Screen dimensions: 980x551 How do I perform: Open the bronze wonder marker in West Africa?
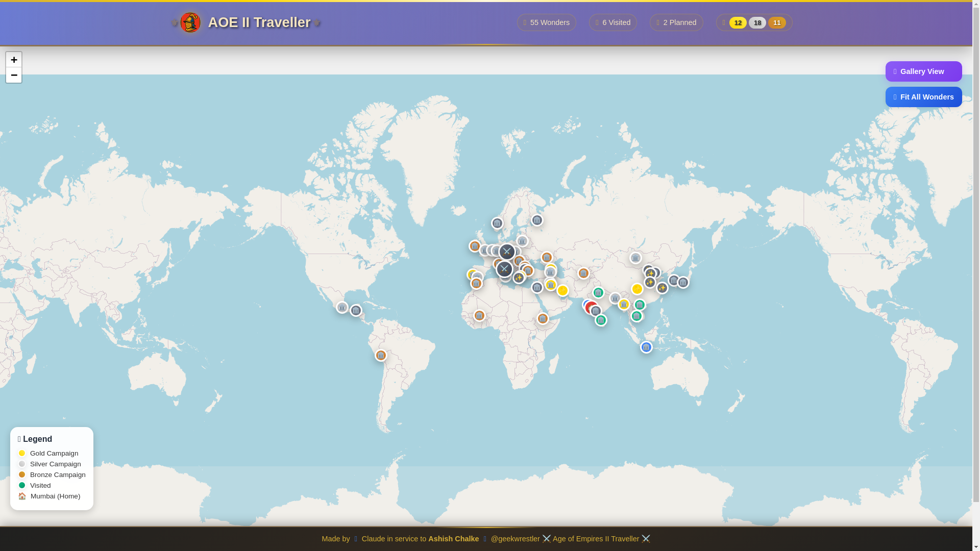[479, 316]
